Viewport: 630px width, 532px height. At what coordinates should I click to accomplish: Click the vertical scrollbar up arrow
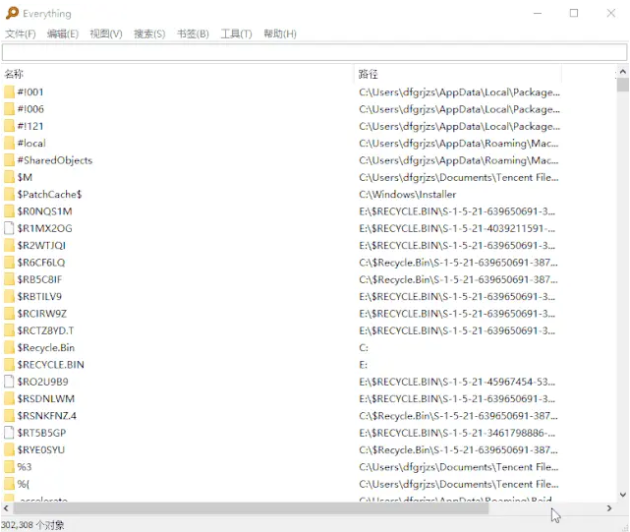(x=623, y=72)
